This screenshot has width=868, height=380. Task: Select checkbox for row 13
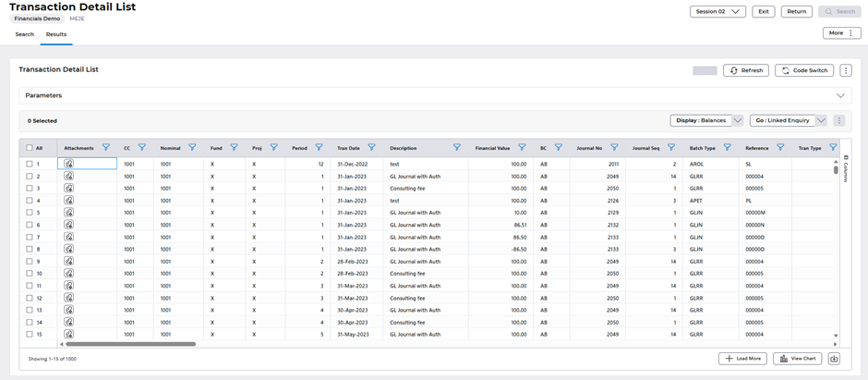pyautogui.click(x=30, y=311)
